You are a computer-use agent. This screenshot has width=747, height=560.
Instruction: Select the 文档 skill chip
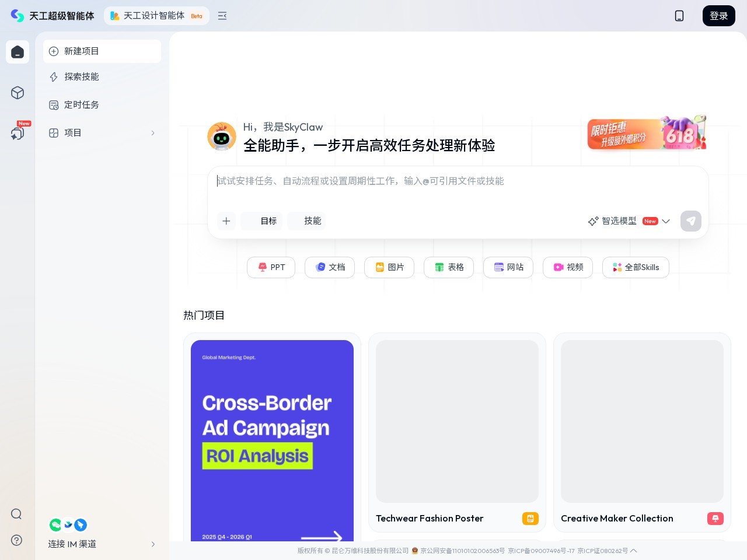pos(330,267)
